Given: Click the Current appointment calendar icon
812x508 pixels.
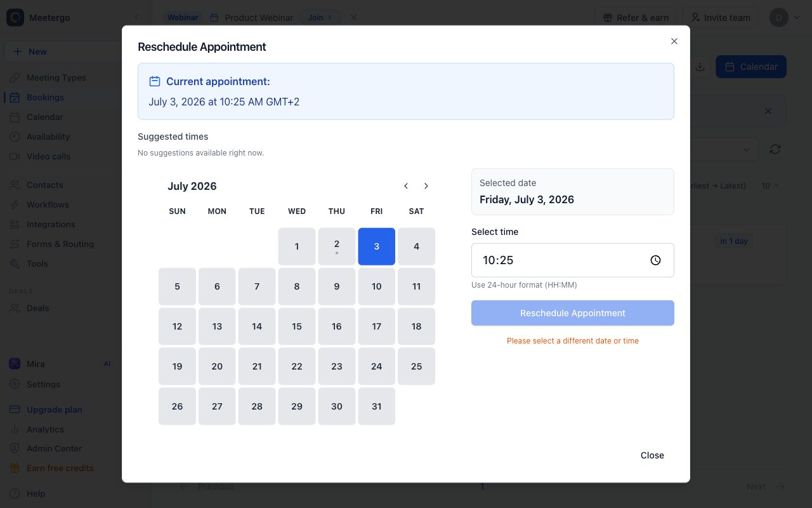Looking at the screenshot, I should click(155, 81).
